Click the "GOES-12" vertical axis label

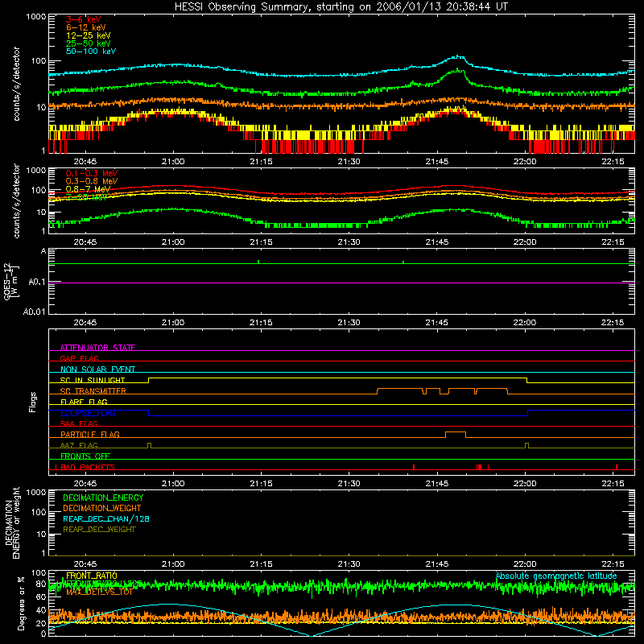pyautogui.click(x=7, y=281)
